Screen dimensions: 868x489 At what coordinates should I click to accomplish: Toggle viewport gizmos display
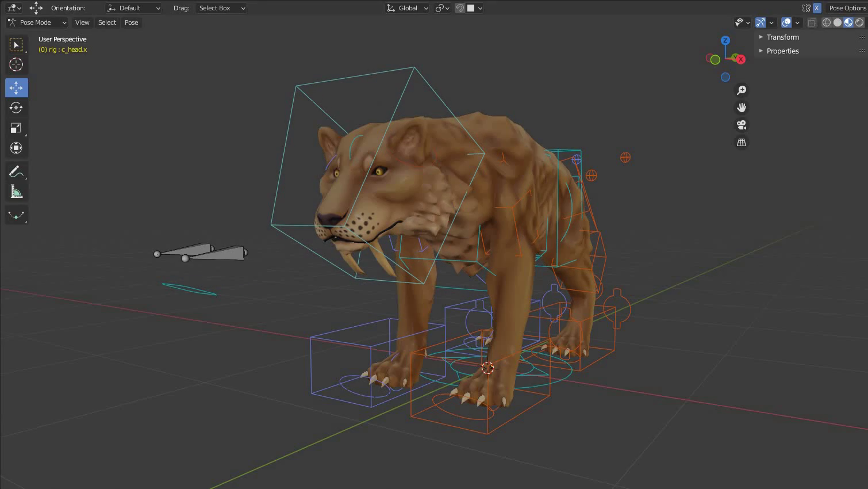[x=761, y=22]
